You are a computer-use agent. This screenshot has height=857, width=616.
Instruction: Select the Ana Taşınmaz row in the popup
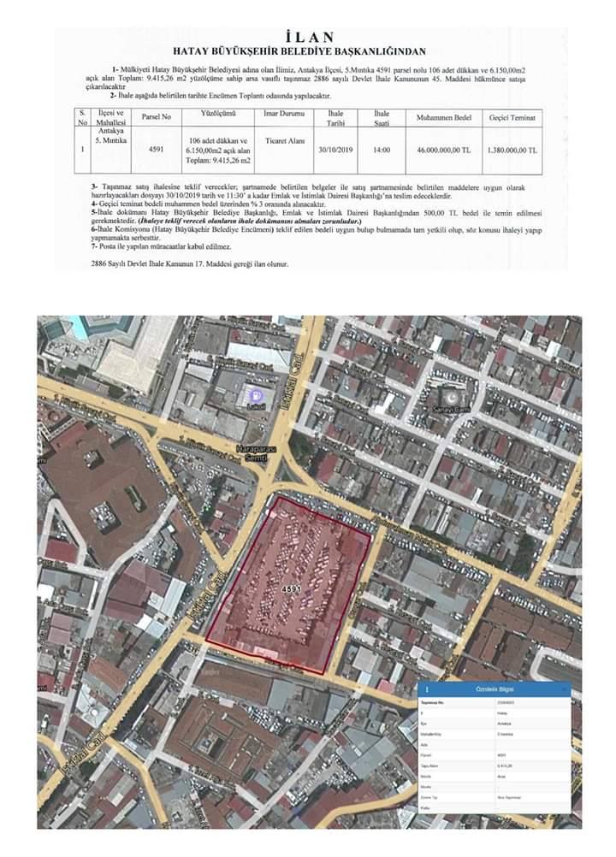(495, 797)
